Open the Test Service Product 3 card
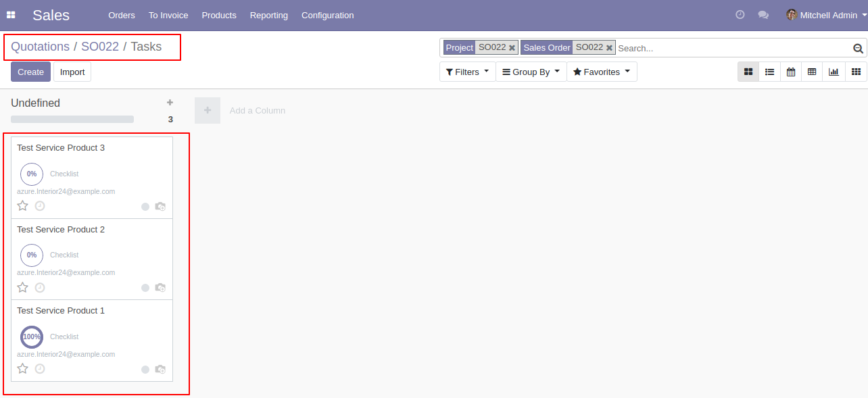The image size is (868, 398). tap(92, 178)
